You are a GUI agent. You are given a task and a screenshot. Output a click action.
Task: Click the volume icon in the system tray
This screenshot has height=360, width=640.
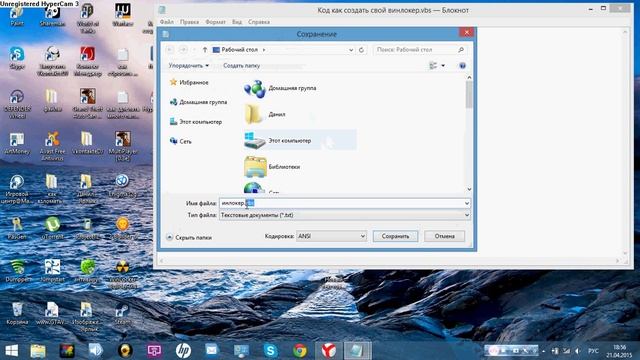tap(577, 351)
